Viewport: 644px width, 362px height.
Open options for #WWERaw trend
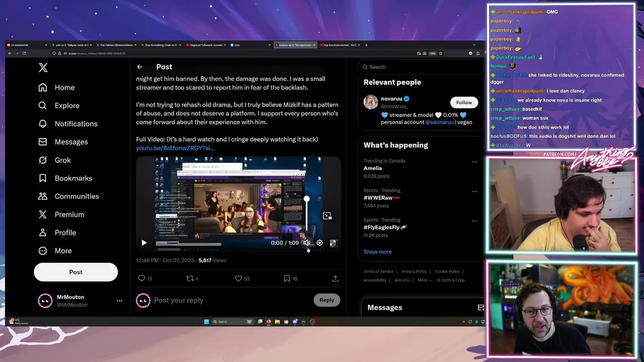[474, 192]
